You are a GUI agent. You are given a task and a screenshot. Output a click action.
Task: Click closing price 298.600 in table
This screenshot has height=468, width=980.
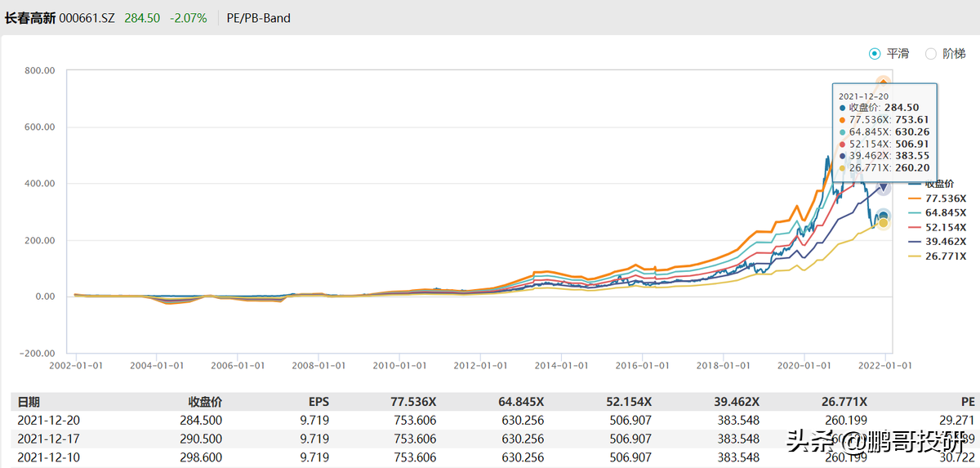(x=202, y=456)
